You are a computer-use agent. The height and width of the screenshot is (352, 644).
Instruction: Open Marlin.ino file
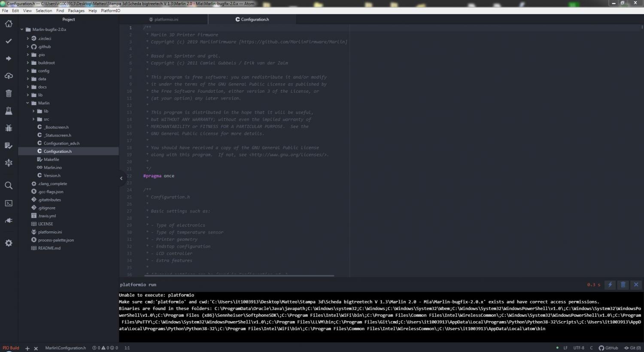pos(52,167)
